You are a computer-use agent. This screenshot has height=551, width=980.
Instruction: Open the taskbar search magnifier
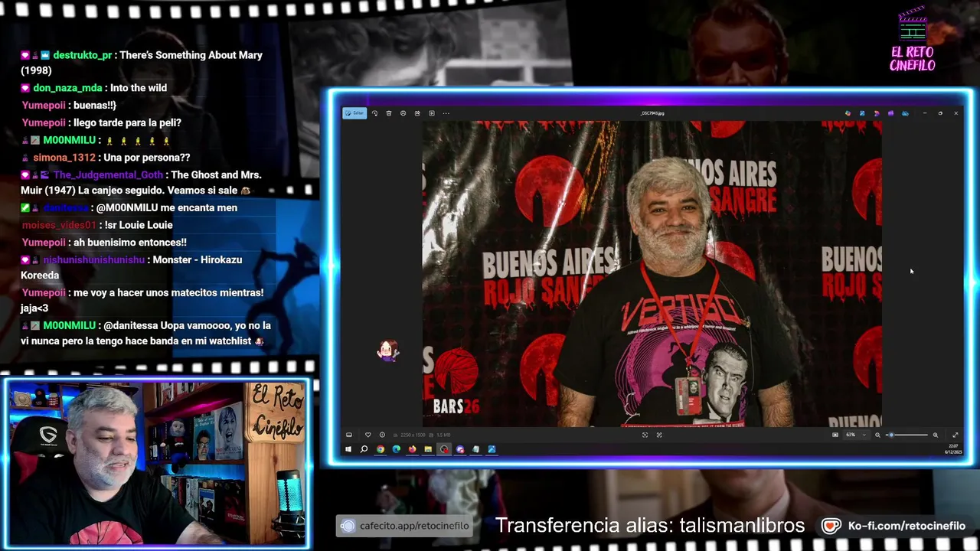pos(364,449)
